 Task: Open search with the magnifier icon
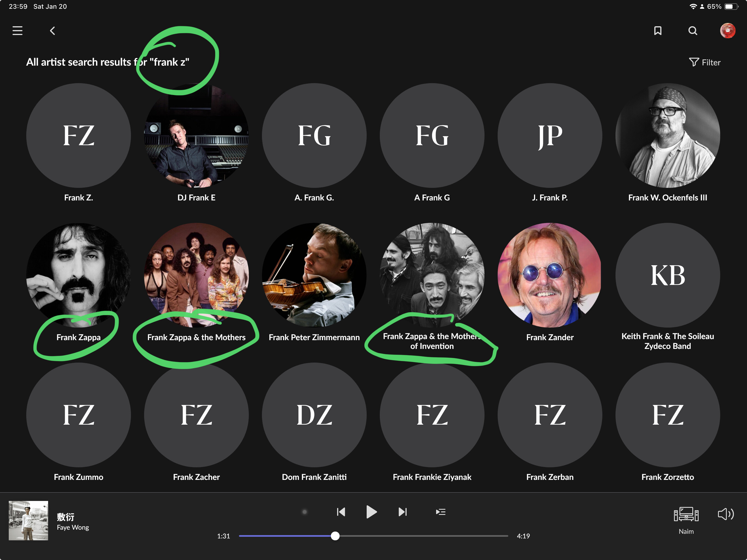693,31
